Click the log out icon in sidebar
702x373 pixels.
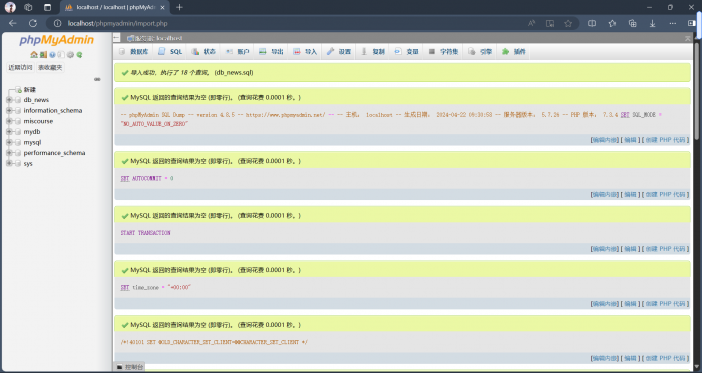point(43,55)
